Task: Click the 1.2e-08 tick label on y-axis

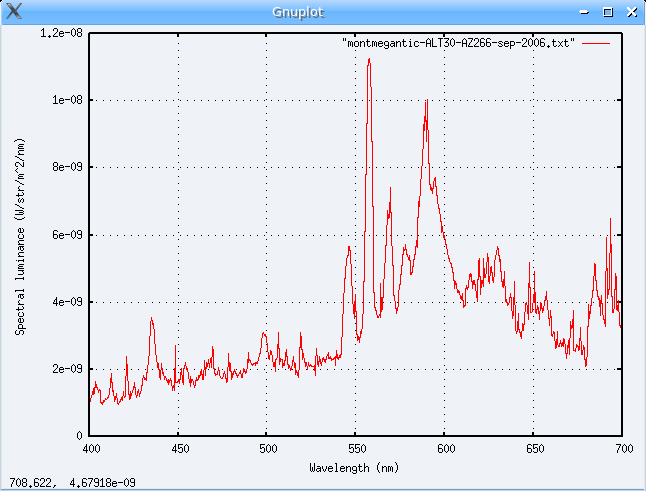Action: point(62,33)
